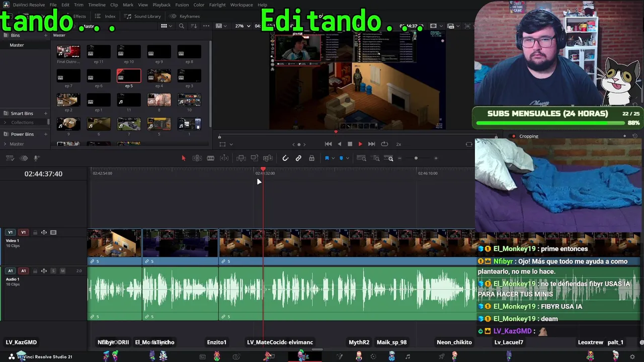Select the Master bin in sidebar
This screenshot has height=362, width=644.
pyautogui.click(x=25, y=45)
